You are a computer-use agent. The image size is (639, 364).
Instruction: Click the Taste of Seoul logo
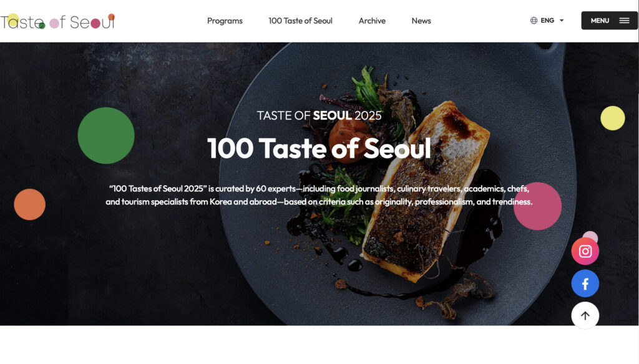coord(57,21)
